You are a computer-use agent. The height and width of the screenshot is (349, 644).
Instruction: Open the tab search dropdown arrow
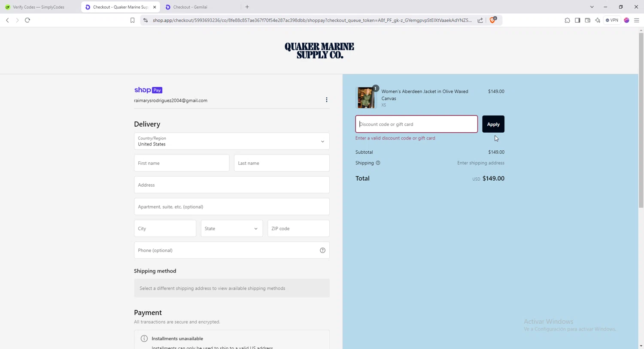pos(592,7)
